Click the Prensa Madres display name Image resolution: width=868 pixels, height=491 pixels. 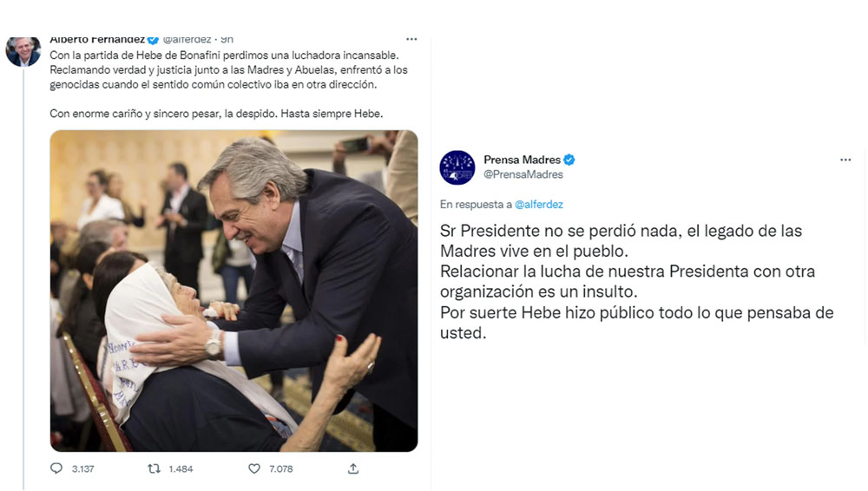pos(522,160)
